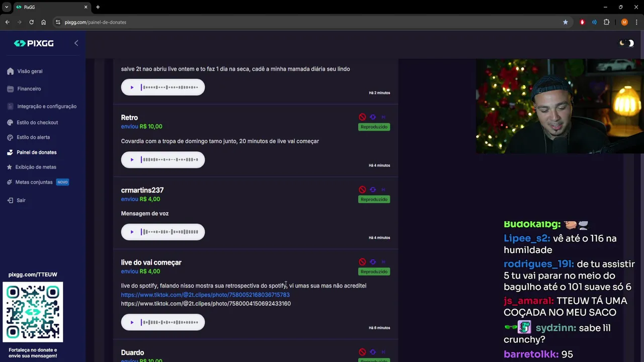
Task: Select the PixGG browser tab
Action: [x=52, y=7]
